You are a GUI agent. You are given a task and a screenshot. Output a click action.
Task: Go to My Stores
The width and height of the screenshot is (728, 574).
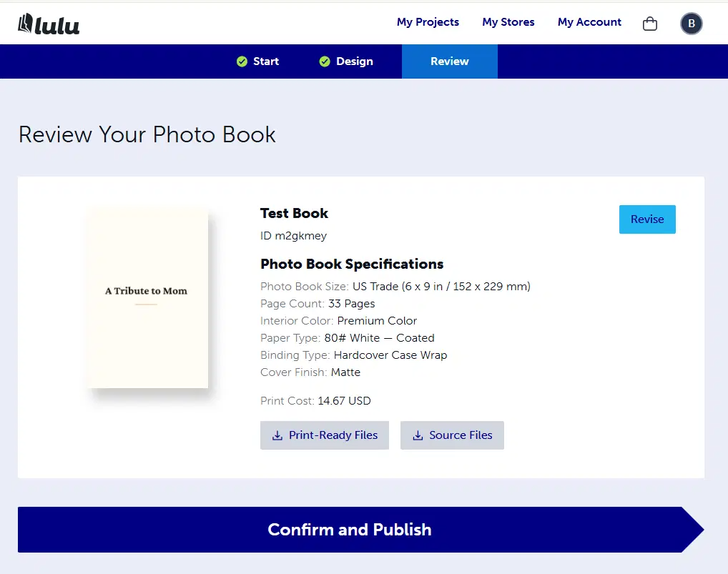(x=508, y=22)
